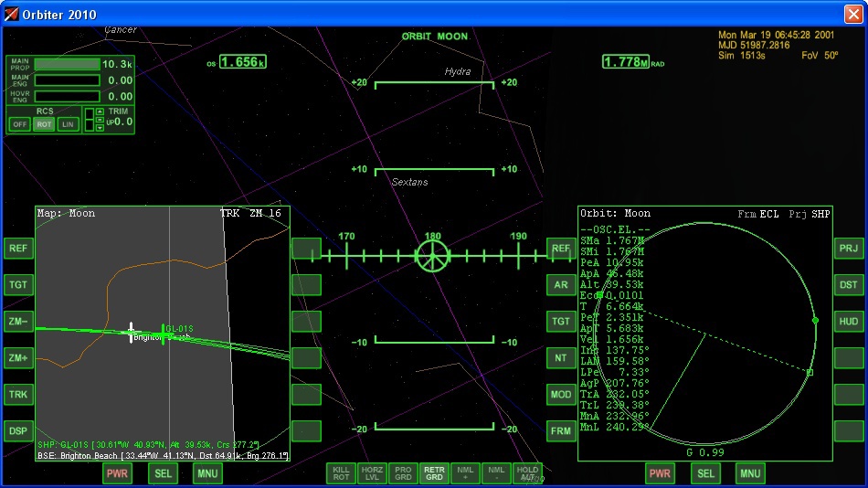Screen dimensions: 868x488
Task: Click the AR auto-reference button
Action: pos(561,285)
